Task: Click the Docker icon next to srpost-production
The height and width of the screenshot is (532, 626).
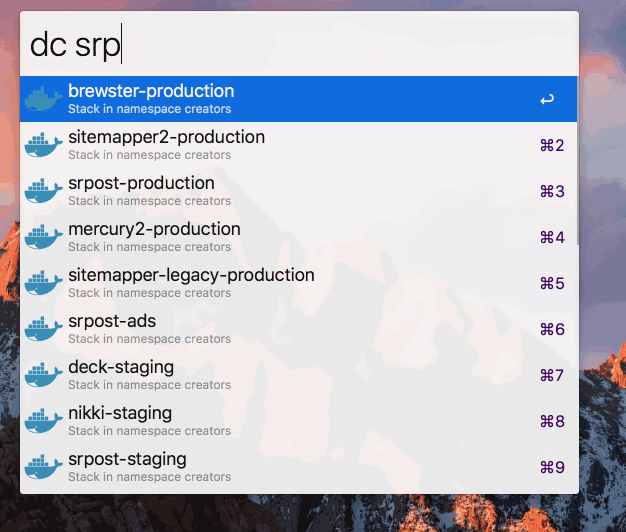Action: coord(43,191)
